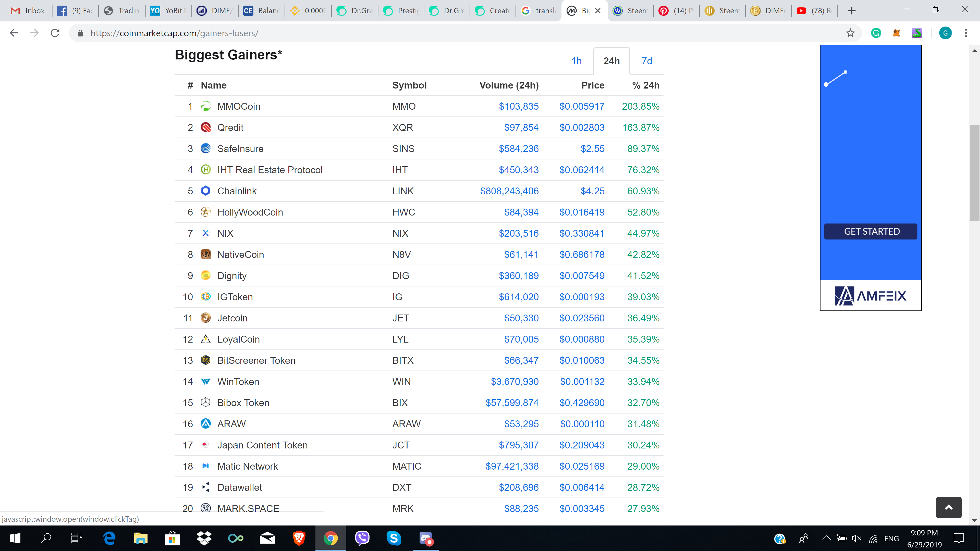
Task: Click the Datawallet logo icon
Action: [205, 487]
